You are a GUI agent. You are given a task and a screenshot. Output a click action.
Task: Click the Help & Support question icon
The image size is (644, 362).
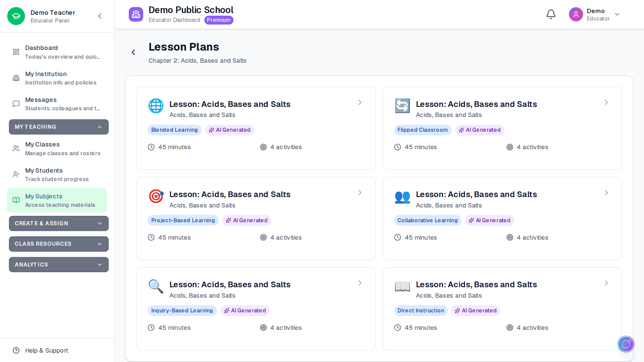click(16, 350)
